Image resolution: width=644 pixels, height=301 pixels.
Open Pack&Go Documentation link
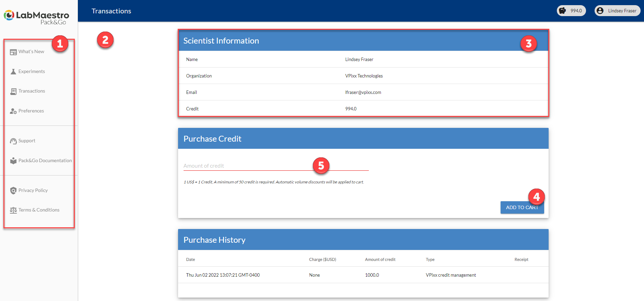[x=45, y=160]
